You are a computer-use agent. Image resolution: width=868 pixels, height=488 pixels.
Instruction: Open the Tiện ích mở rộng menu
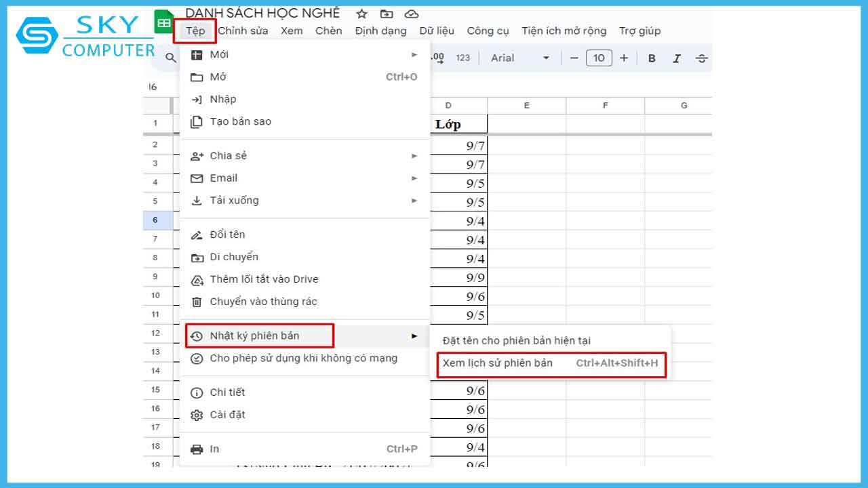[x=564, y=31]
